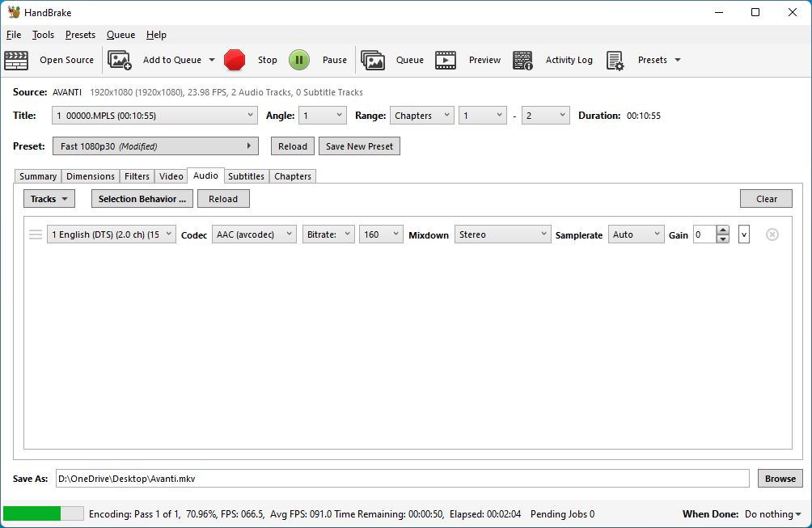
Task: Increase Gain with the up arrow
Action: 723,230
